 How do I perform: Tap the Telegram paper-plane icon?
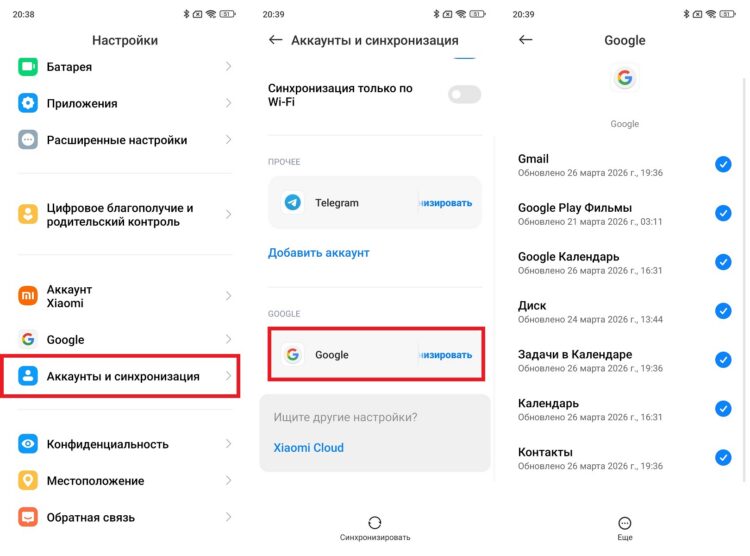click(x=293, y=202)
